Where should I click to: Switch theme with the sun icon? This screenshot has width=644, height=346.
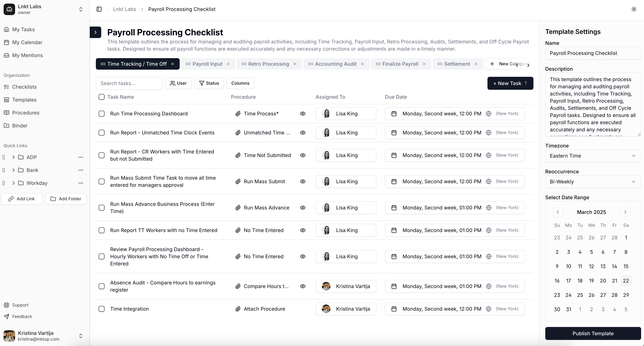click(634, 9)
